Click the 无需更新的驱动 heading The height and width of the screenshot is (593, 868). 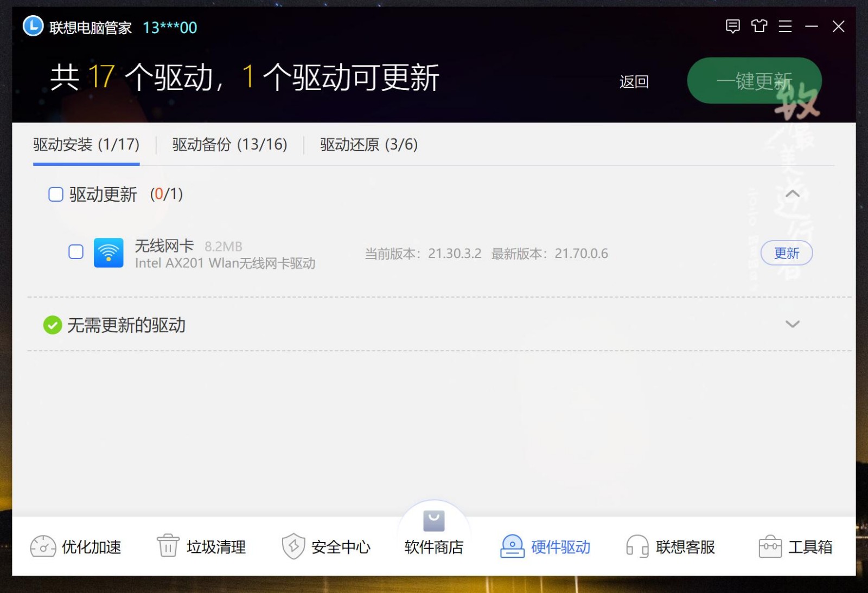pos(126,325)
